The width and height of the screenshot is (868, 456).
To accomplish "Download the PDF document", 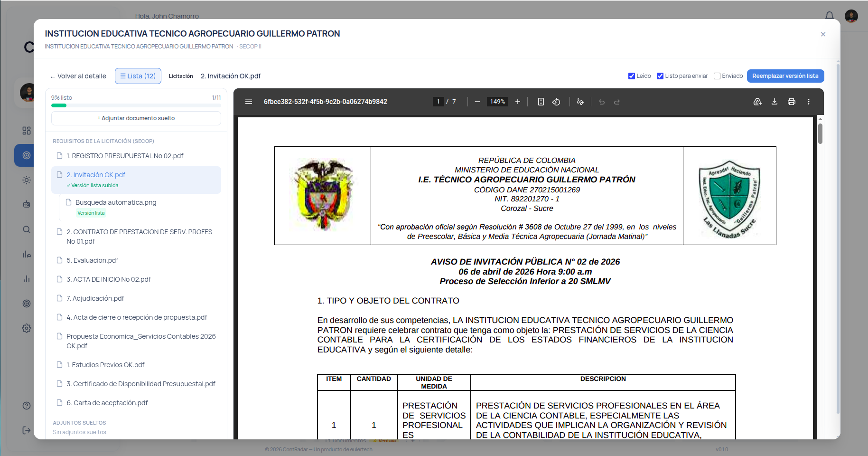I will pos(775,102).
